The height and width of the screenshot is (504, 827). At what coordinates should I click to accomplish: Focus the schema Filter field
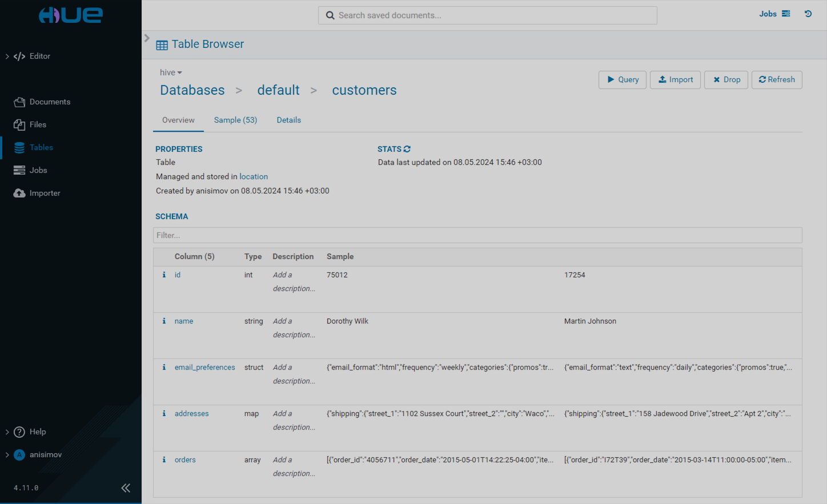477,235
